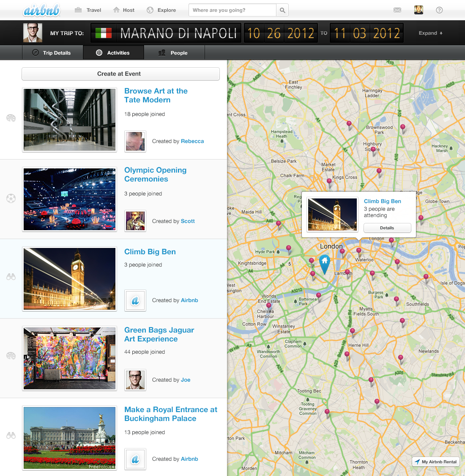
Task: Click the end date 11 03 2012
Action: click(x=367, y=33)
